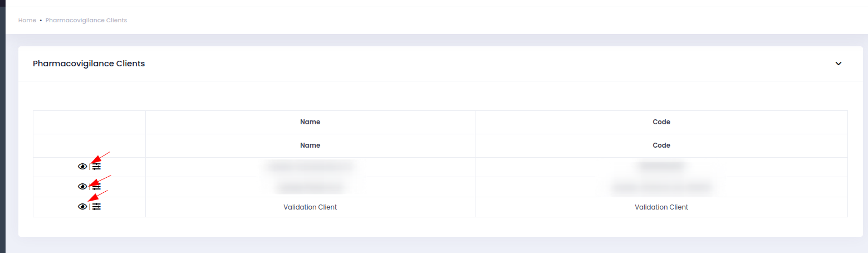The image size is (868, 253).
Task: Select the Validation Client name cell
Action: click(x=310, y=207)
